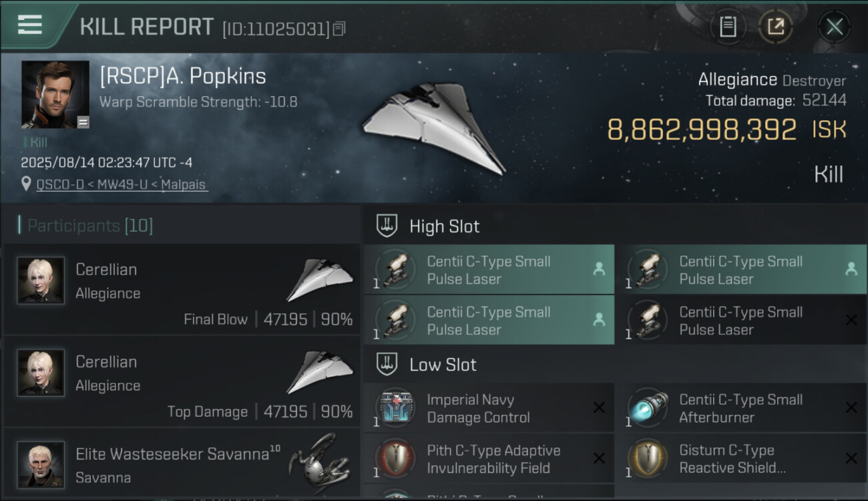The height and width of the screenshot is (501, 868).
Task: Select Cerellian Top Damage participant
Action: (x=182, y=382)
